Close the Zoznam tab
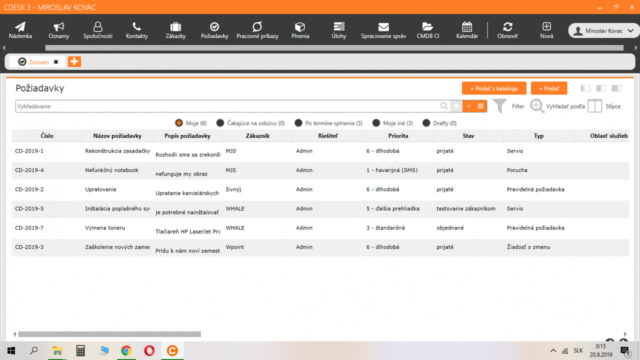 [x=56, y=62]
